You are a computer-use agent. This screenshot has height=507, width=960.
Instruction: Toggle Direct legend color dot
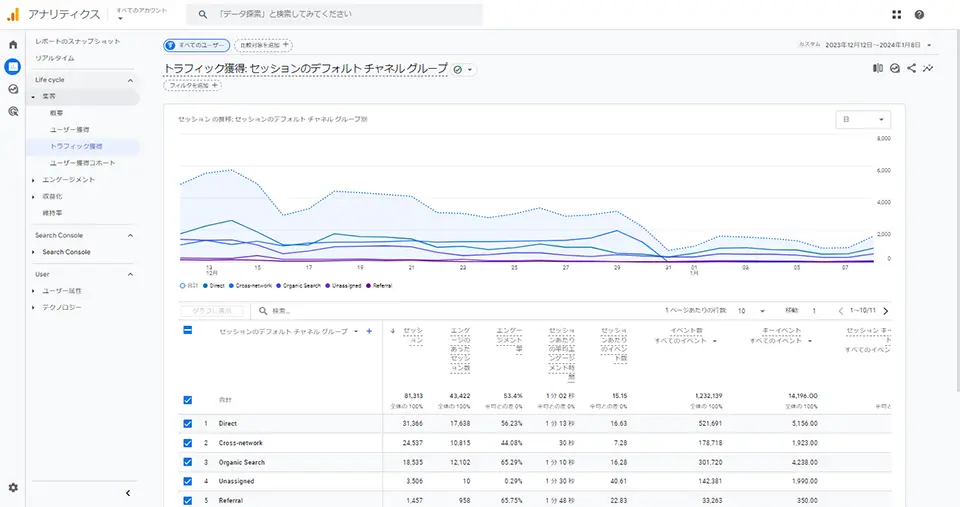(x=206, y=286)
